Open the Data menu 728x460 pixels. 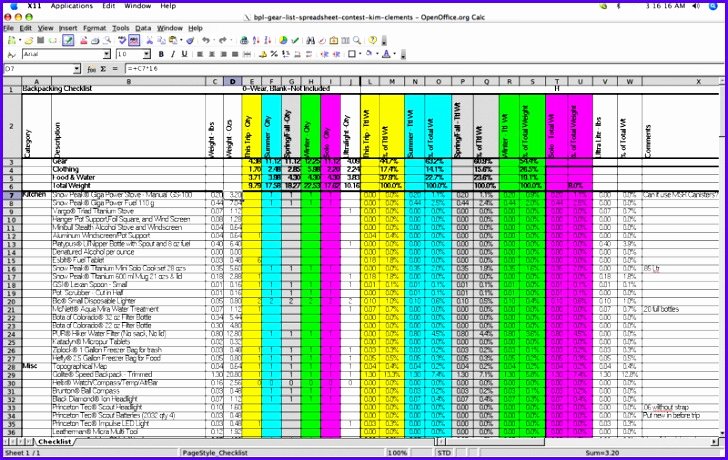(x=143, y=28)
